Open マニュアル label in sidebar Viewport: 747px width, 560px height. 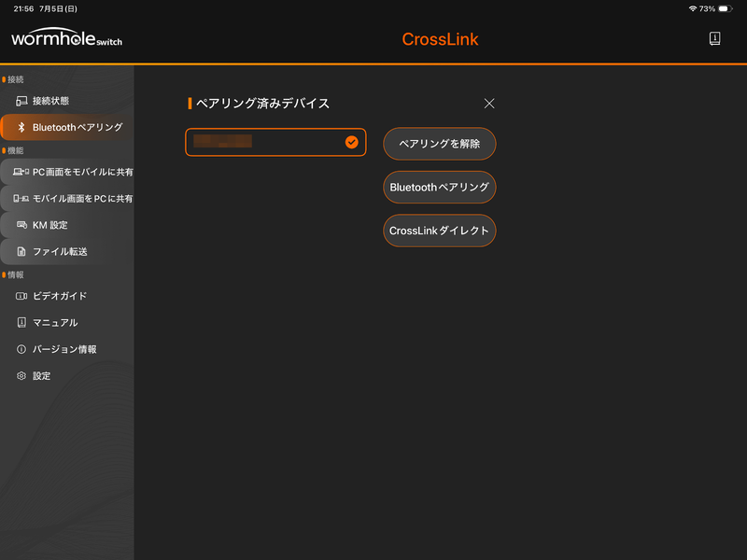(x=55, y=322)
